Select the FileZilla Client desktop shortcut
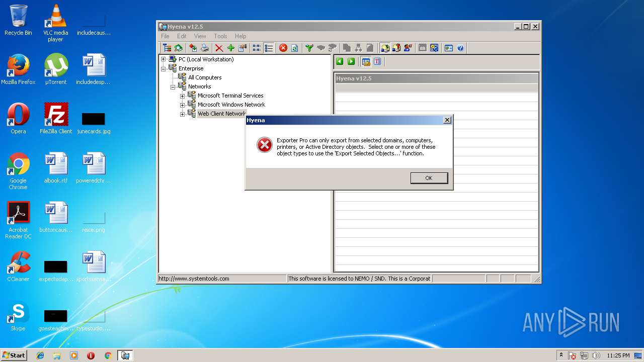 [56, 119]
